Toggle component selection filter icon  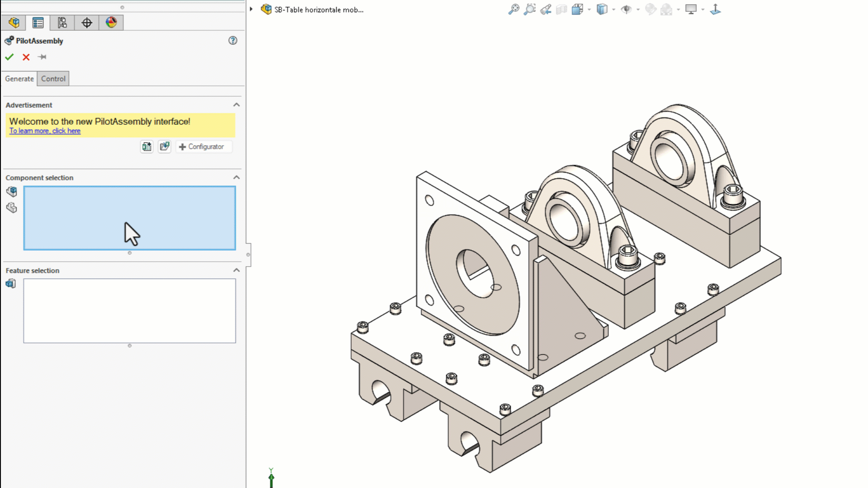pos(12,192)
